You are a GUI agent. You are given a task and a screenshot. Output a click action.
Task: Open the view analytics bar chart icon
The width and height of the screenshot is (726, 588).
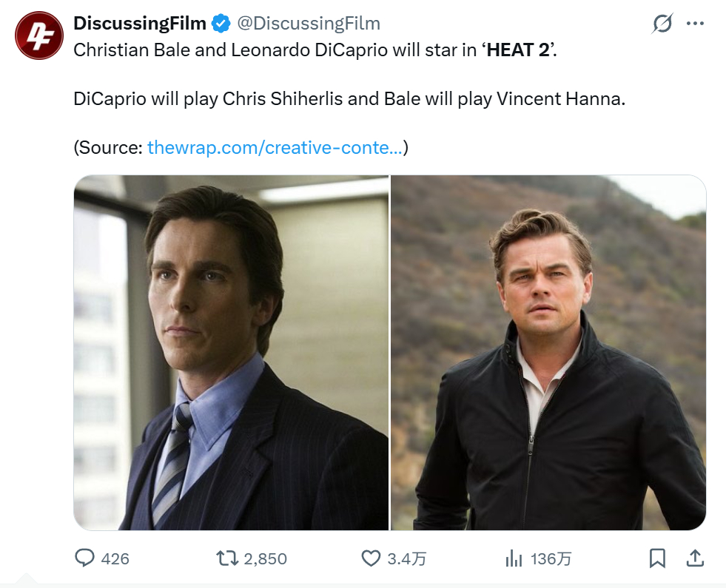514,558
